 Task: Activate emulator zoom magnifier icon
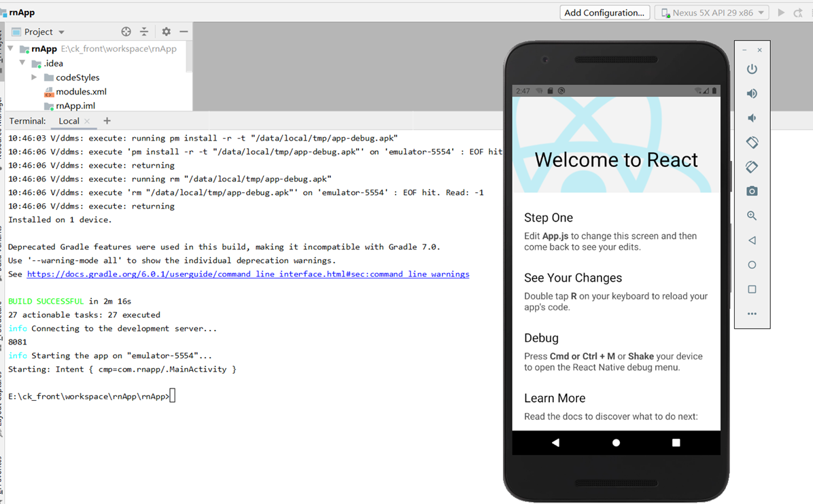tap(752, 215)
